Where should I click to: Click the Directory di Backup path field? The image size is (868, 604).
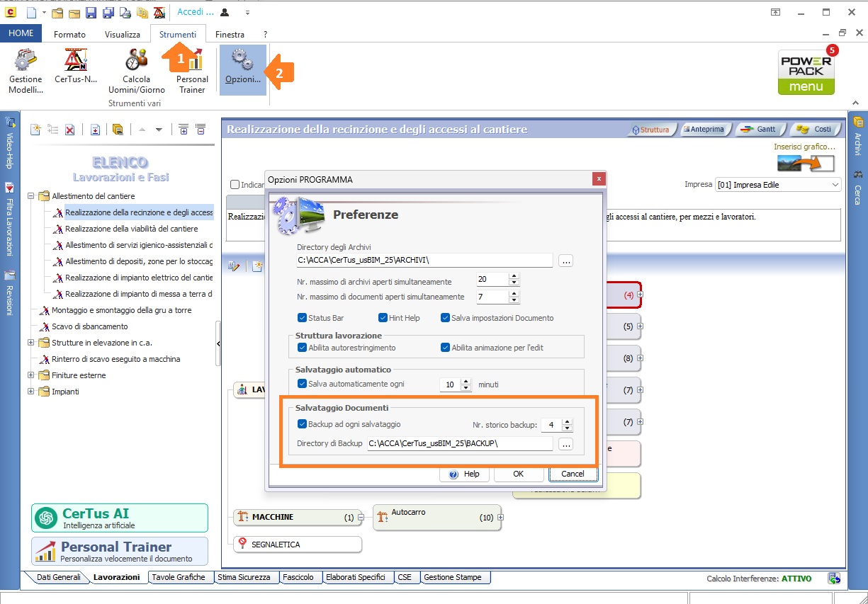coord(459,444)
